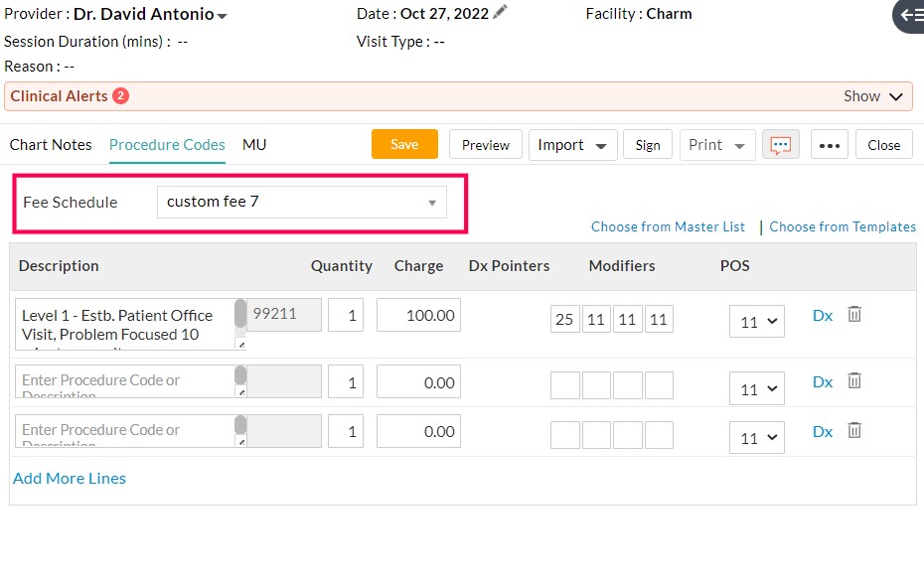The height and width of the screenshot is (587, 924).
Task: Save the procedure codes
Action: tap(403, 143)
